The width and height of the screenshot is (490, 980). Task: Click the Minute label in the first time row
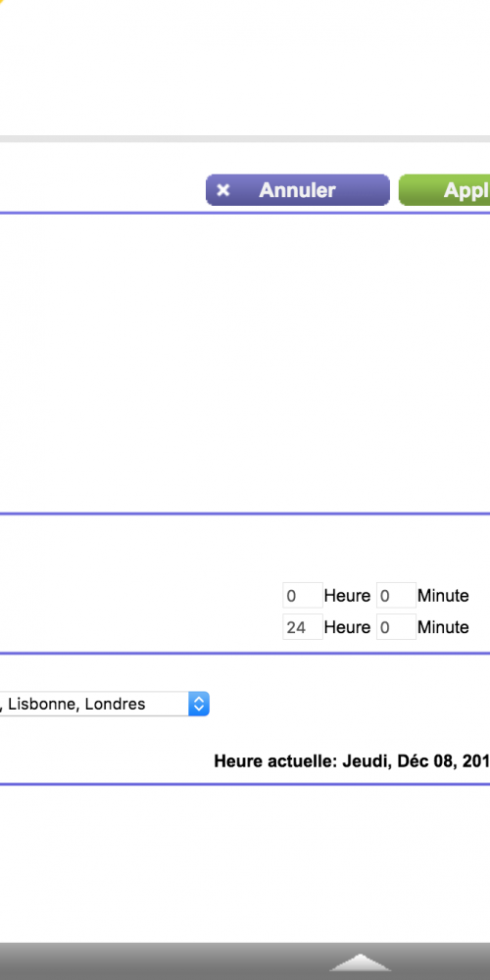click(x=443, y=596)
